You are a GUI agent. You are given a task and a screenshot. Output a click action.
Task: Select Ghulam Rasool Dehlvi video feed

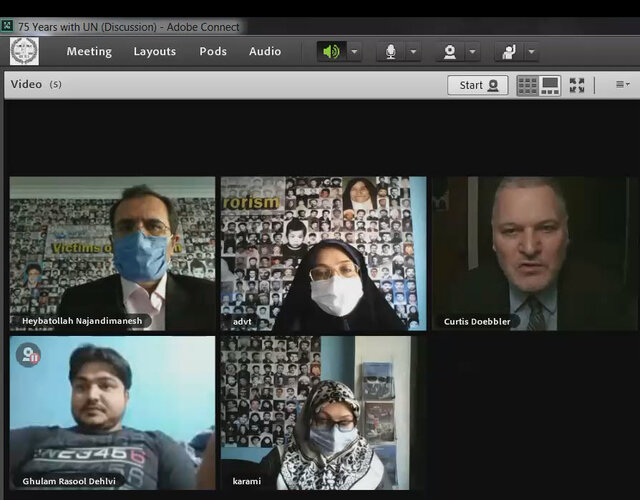point(112,413)
